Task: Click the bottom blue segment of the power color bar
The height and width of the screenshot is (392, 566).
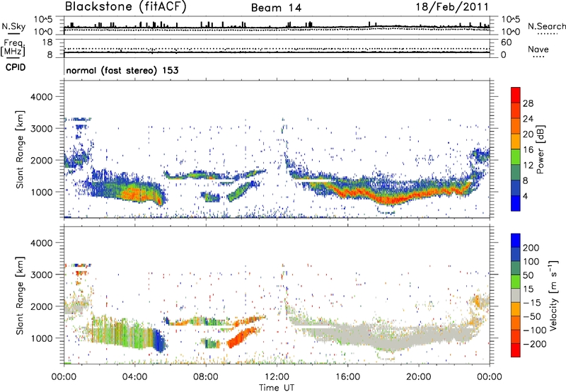Action: (516, 203)
